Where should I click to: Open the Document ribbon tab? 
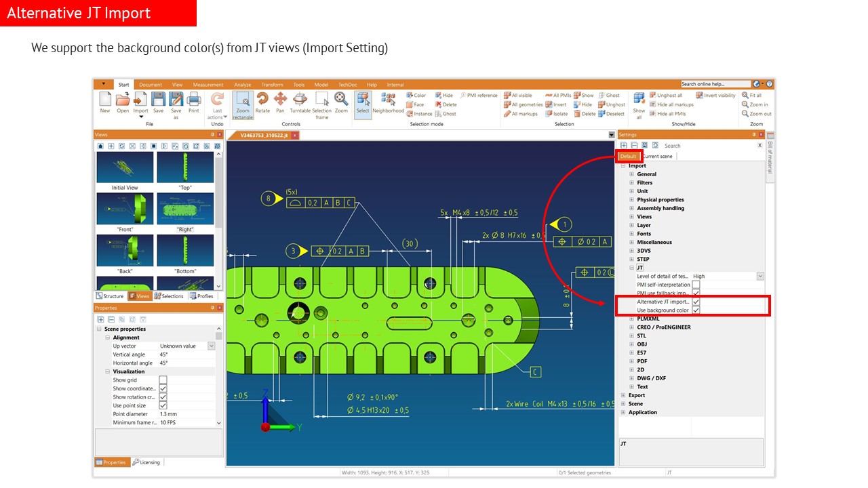coord(151,85)
